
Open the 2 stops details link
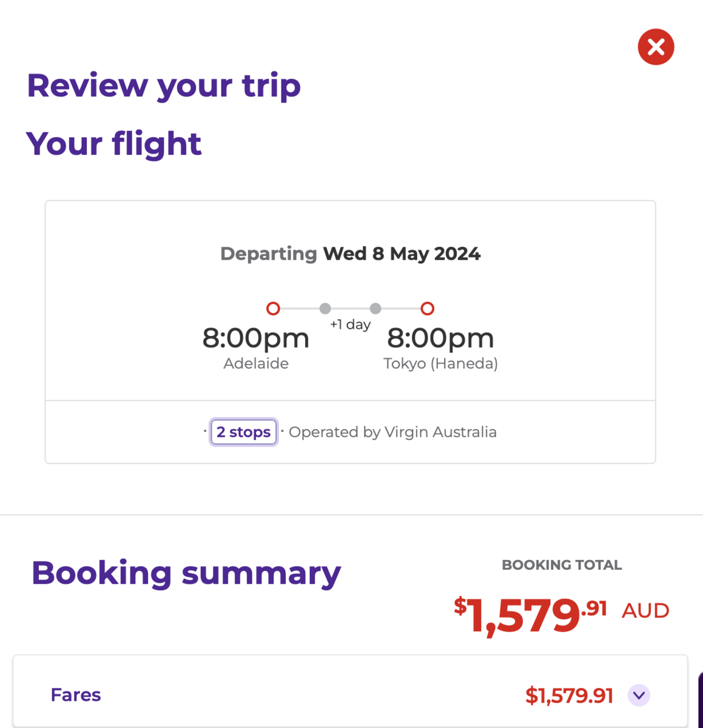tap(244, 432)
